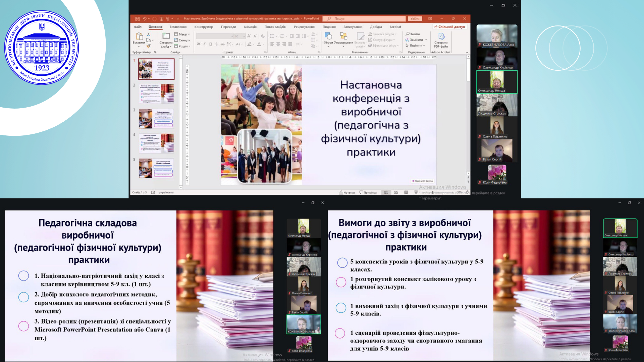The image size is (644, 362).
Task: Toggle the Notes (Нотатки) pane
Action: point(347,192)
